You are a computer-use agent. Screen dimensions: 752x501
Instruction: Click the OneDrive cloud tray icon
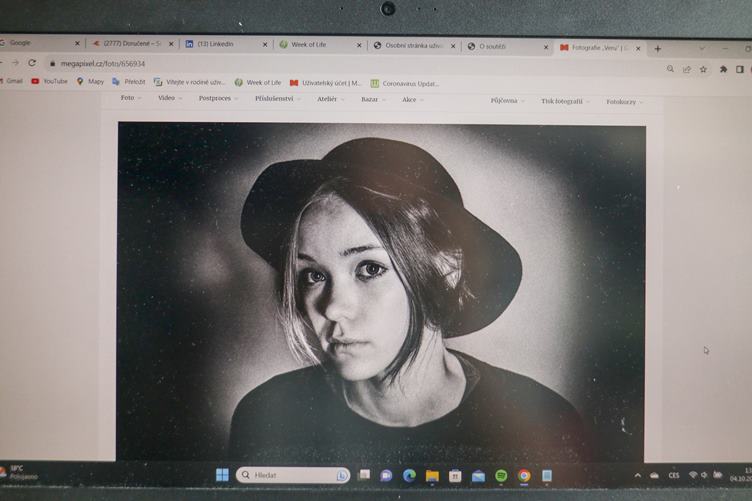pyautogui.click(x=654, y=476)
